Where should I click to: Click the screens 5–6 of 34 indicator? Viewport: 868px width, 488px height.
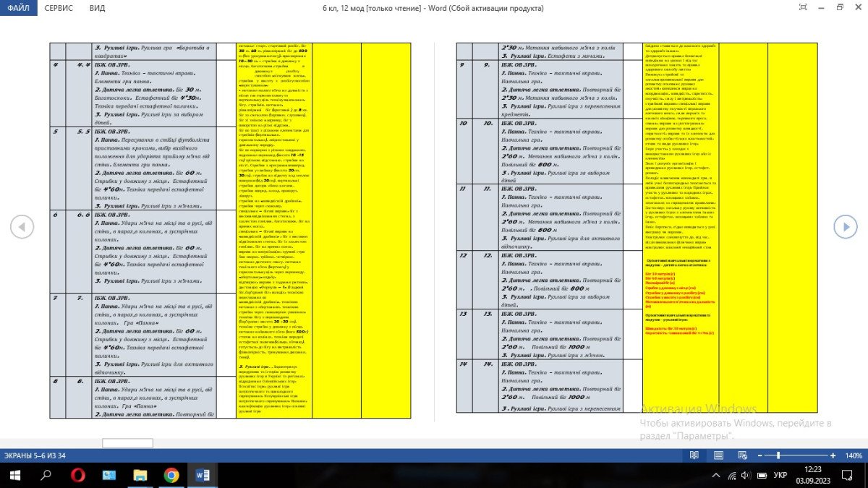coord(35,455)
